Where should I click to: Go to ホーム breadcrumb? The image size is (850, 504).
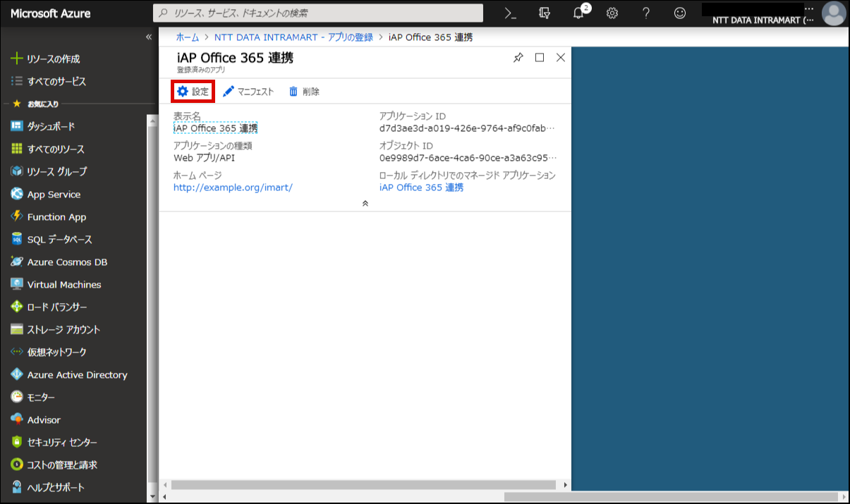(x=187, y=37)
